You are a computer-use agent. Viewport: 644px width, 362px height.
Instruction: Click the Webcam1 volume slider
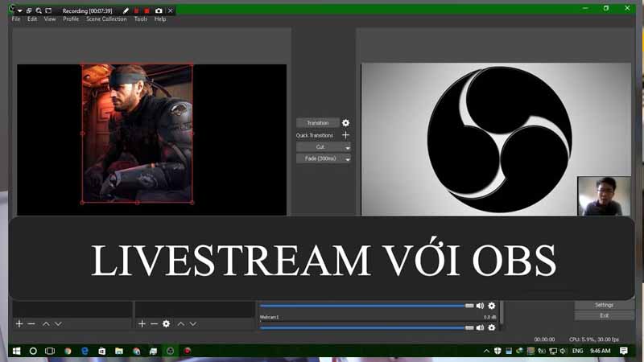pyautogui.click(x=367, y=327)
